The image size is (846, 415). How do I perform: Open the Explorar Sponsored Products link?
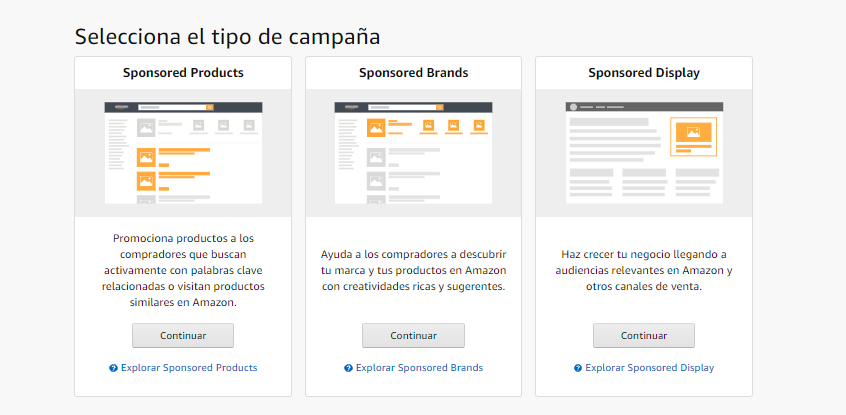pyautogui.click(x=189, y=368)
